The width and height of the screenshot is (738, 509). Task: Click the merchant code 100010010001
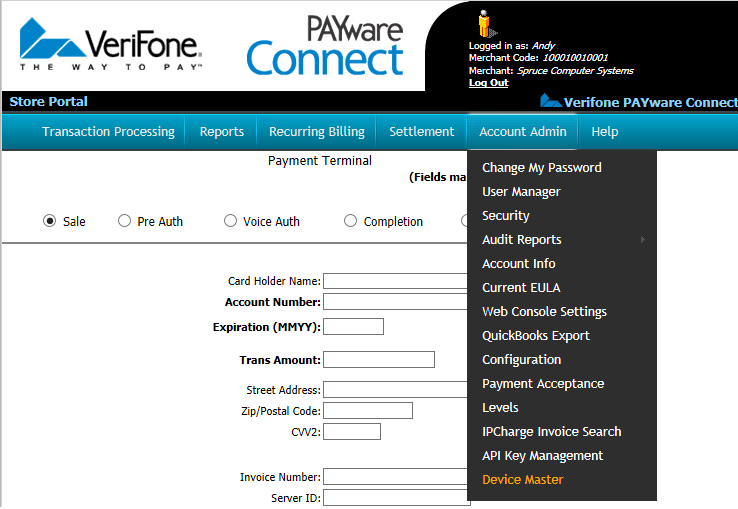pyautogui.click(x=575, y=57)
